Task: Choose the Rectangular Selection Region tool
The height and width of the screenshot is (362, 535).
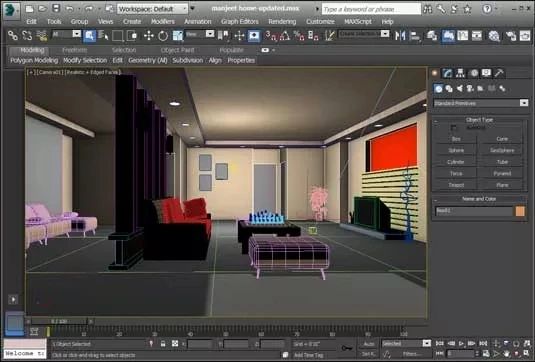Action: coord(117,35)
